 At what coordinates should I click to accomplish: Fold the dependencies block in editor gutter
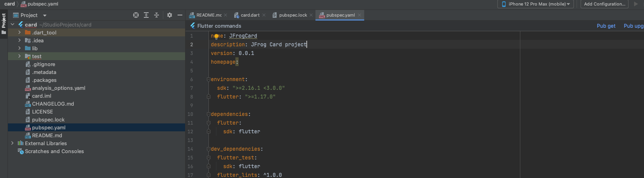(208, 114)
